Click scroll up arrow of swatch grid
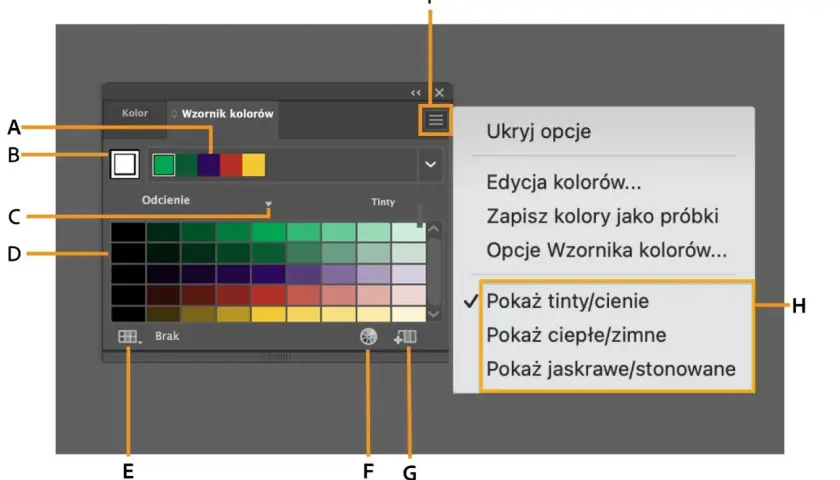The height and width of the screenshot is (480, 840). pyautogui.click(x=434, y=229)
